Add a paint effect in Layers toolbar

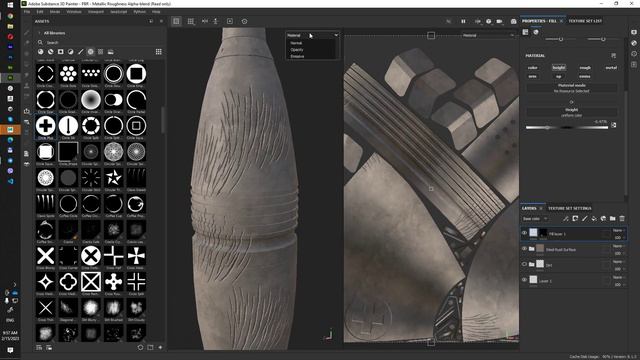pyautogui.click(x=566, y=219)
